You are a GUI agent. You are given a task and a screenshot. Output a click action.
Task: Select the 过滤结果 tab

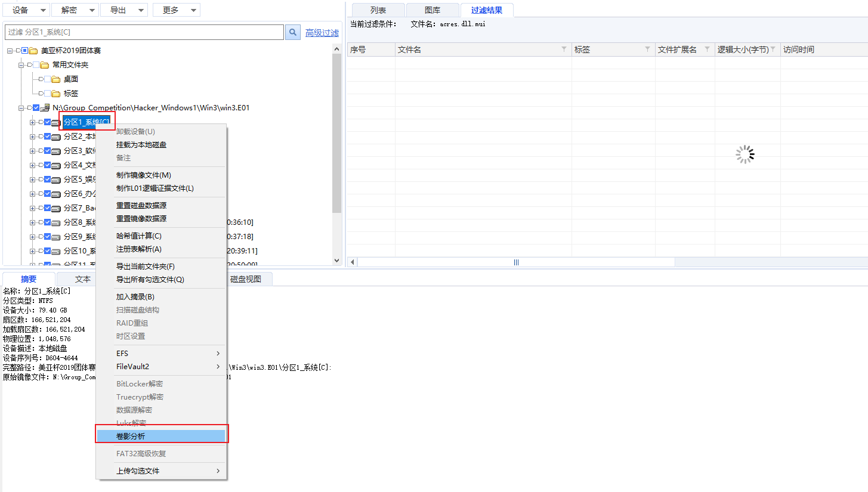click(487, 10)
